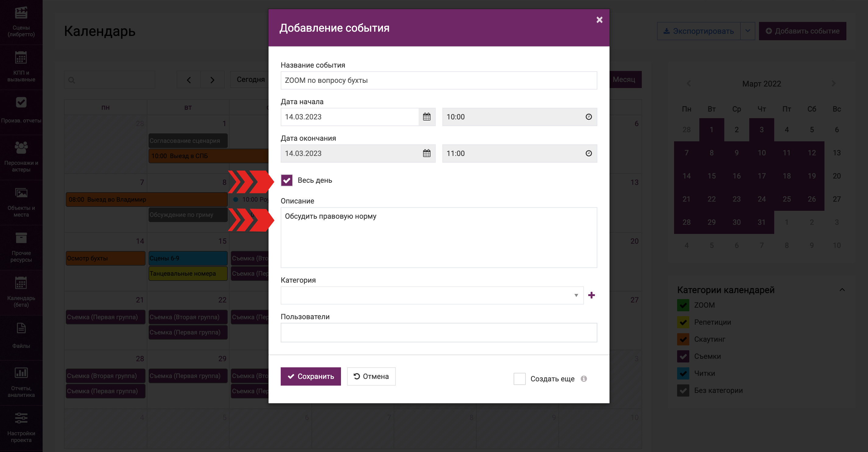Toggle the Весь день checkbox
The height and width of the screenshot is (452, 868).
[x=287, y=180]
